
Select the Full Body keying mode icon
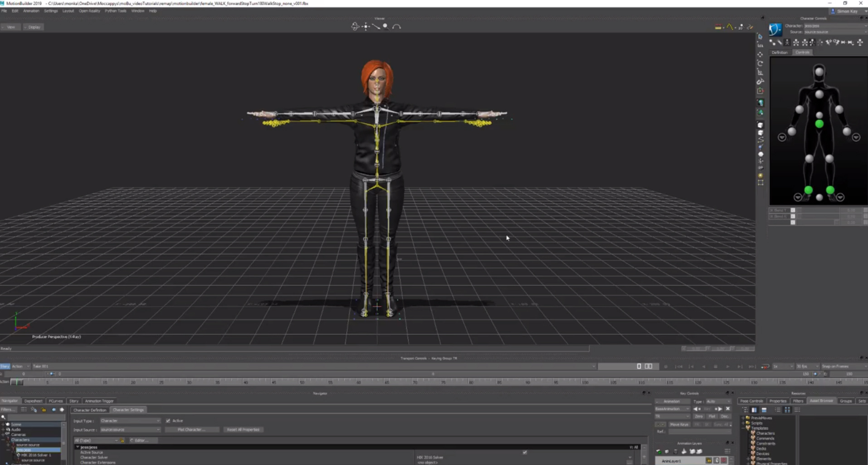point(788,42)
